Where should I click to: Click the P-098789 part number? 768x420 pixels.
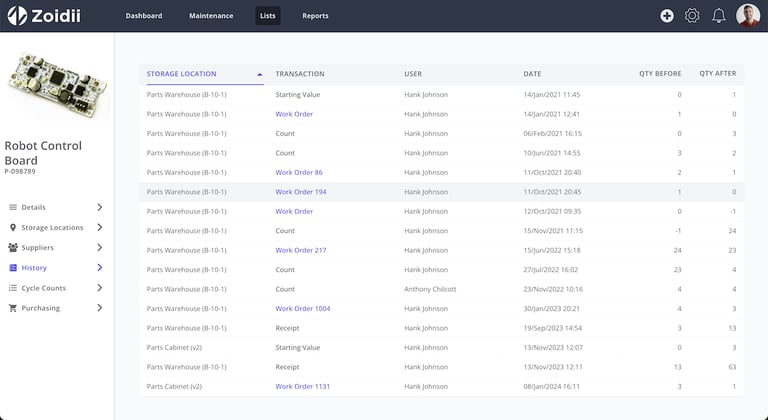point(20,172)
